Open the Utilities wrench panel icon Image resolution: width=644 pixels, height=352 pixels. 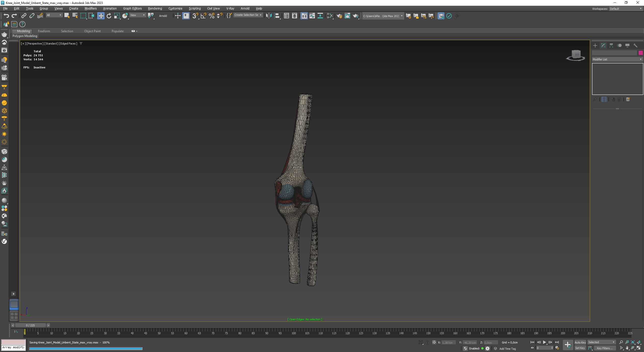coord(635,46)
